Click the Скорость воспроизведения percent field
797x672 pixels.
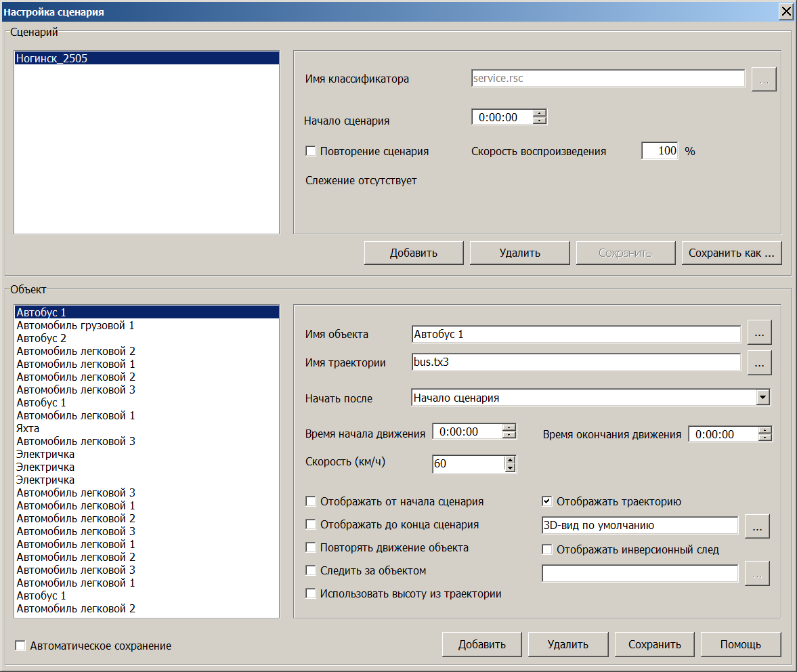(660, 151)
